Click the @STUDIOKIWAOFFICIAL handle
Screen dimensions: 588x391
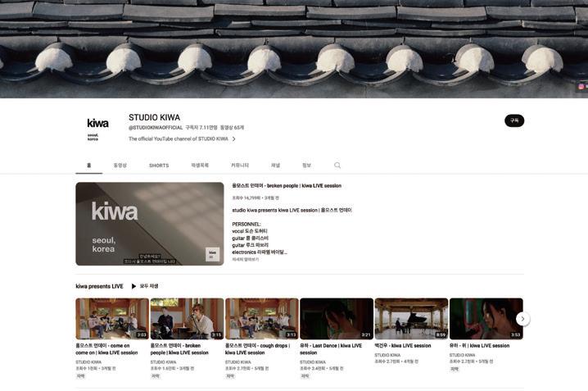tap(156, 128)
